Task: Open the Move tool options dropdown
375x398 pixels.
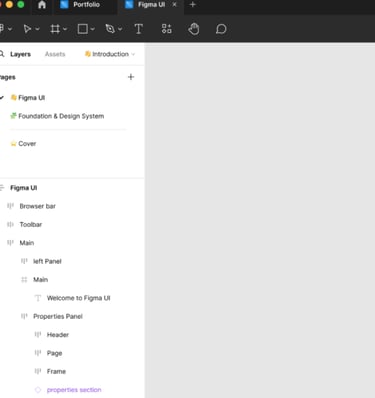Action: click(37, 29)
